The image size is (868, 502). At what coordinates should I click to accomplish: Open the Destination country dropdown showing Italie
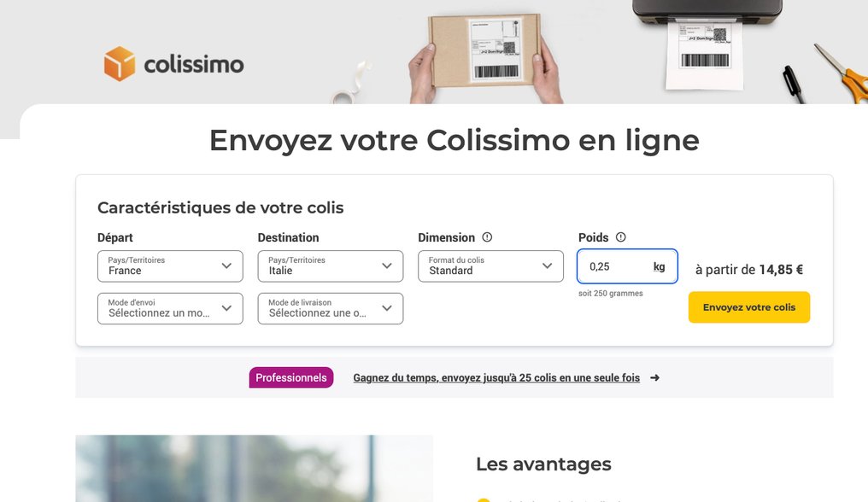point(331,266)
